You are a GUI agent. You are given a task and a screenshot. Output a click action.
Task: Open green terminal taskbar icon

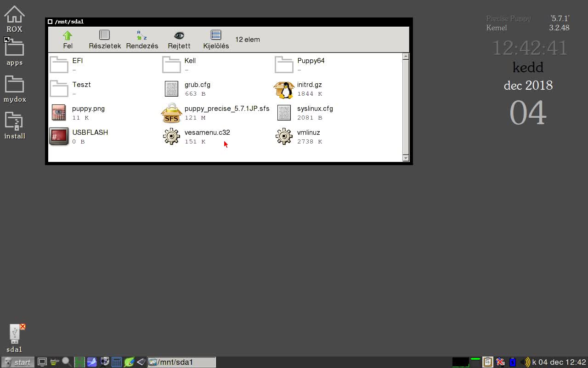pos(79,362)
